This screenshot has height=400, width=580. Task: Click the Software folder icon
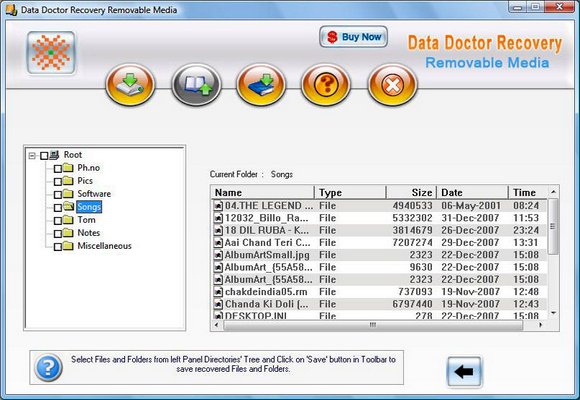[x=68, y=194]
